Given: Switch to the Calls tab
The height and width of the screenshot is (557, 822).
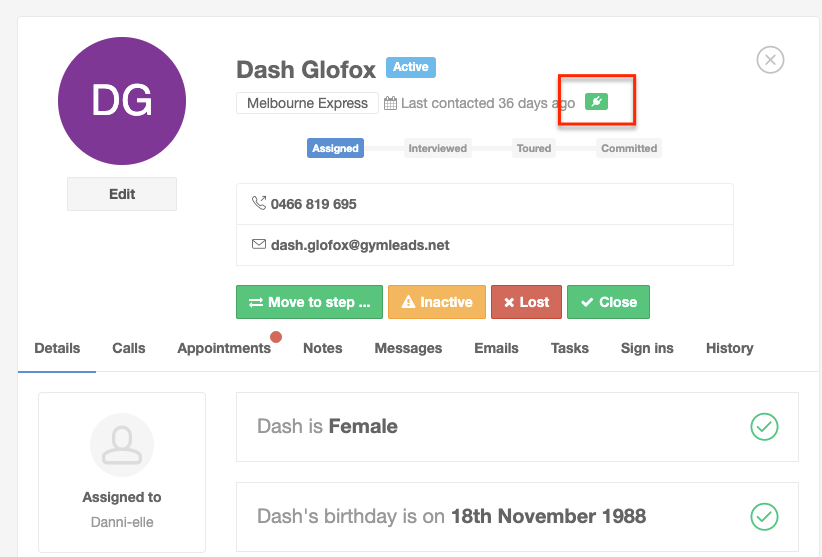Looking at the screenshot, I should 129,348.
